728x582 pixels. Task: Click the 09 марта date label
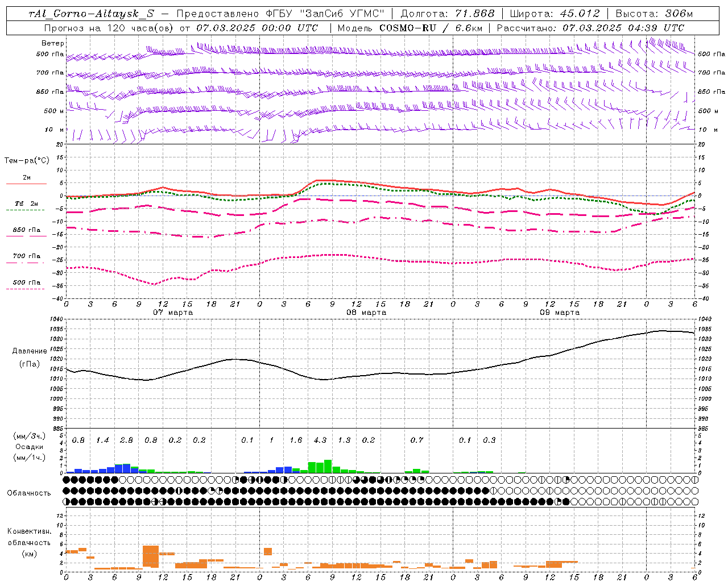(x=560, y=313)
